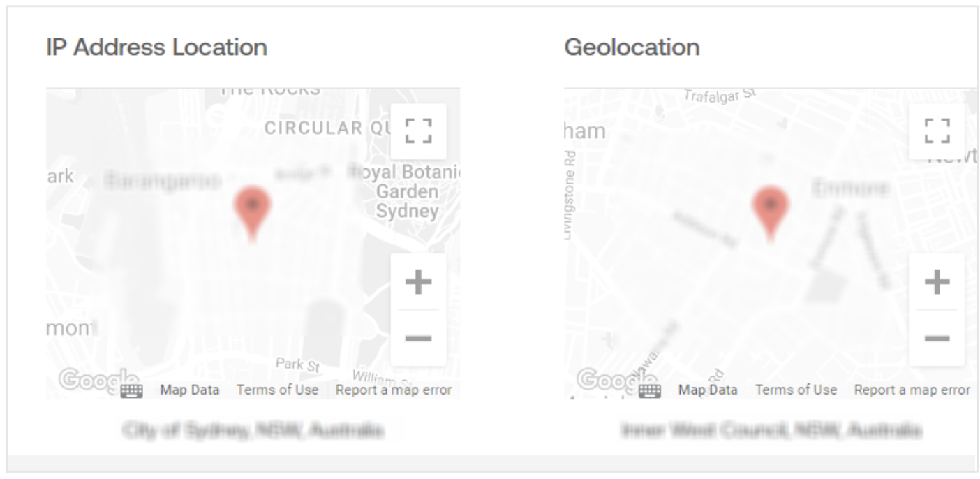Zoom in on IP Address Location map

tap(418, 282)
